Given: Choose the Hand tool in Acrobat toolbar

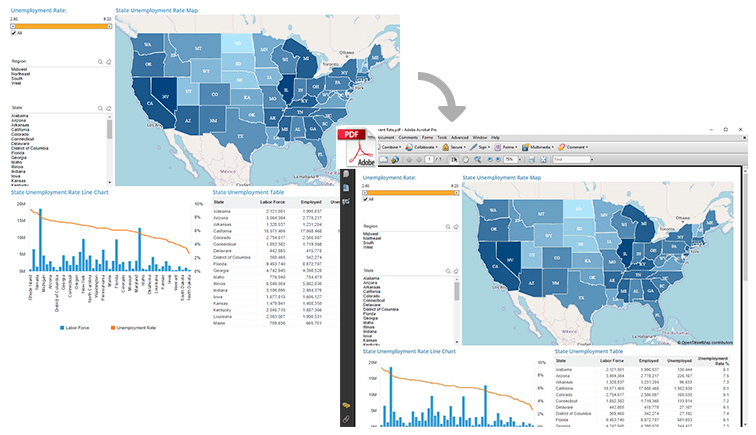Looking at the screenshot, I should (x=466, y=160).
